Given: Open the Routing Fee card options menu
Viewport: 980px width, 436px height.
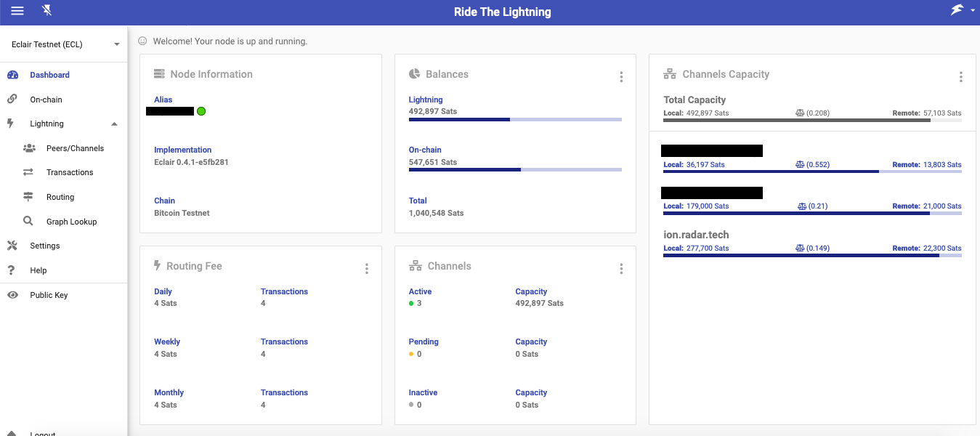Looking at the screenshot, I should (x=367, y=269).
